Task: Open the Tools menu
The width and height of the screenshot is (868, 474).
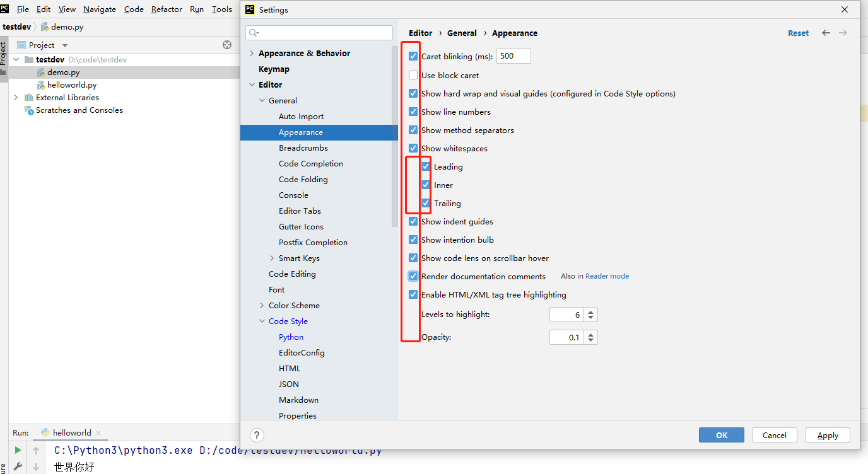Action: click(x=221, y=9)
